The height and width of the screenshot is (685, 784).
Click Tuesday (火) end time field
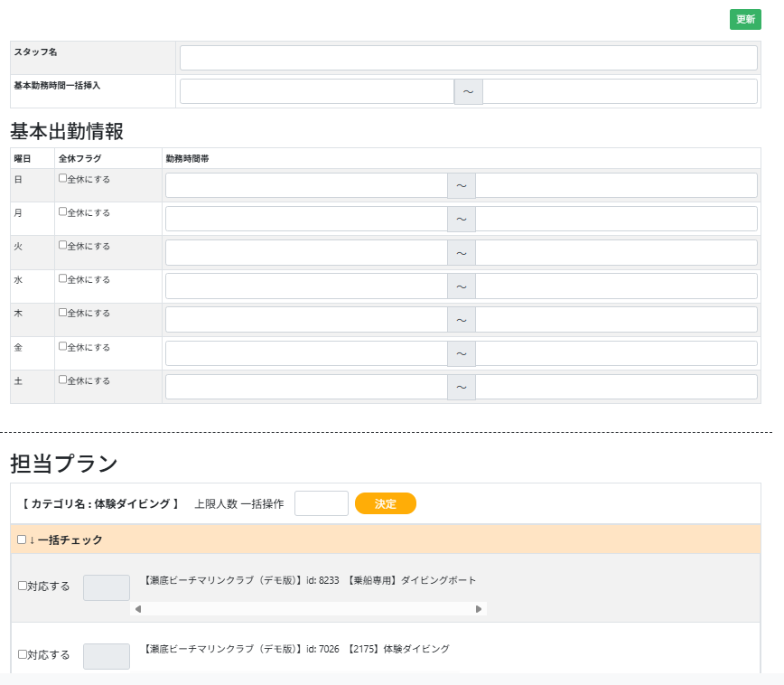coord(616,252)
